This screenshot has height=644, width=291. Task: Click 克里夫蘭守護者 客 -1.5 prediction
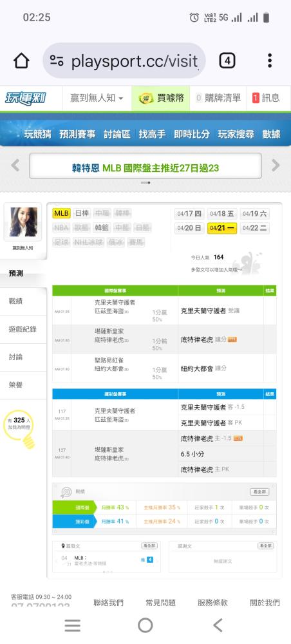212,407
